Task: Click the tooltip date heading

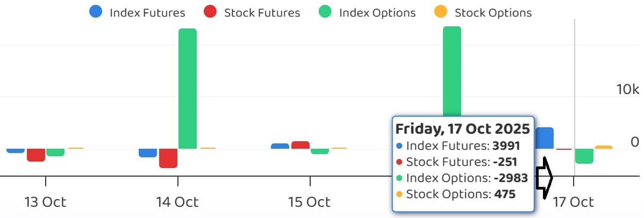Action: tap(462, 129)
